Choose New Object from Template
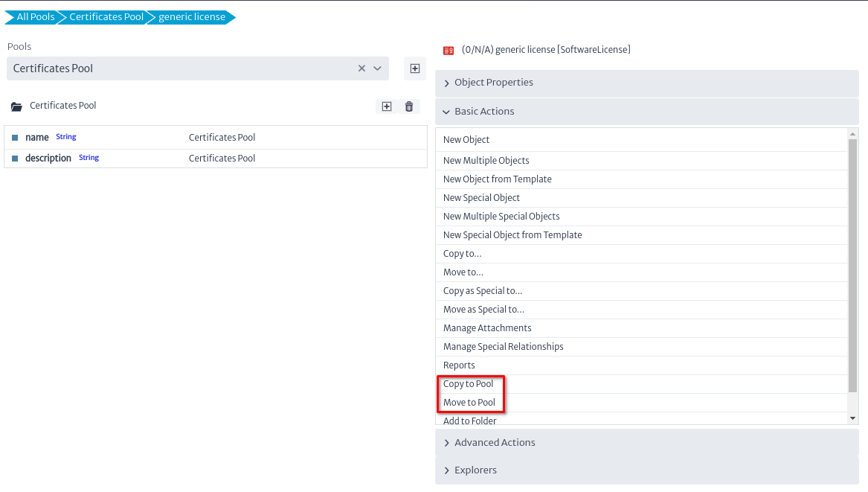Screen dimensions: 868x492 click(642, 179)
